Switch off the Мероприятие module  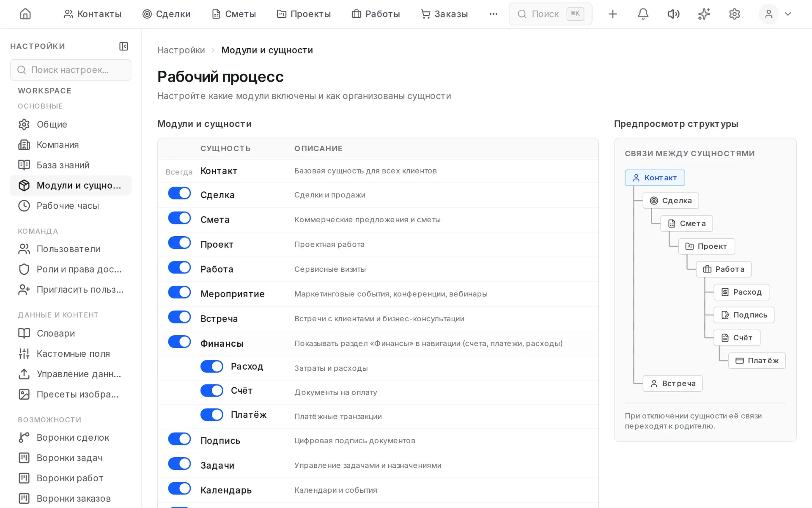[x=179, y=292]
